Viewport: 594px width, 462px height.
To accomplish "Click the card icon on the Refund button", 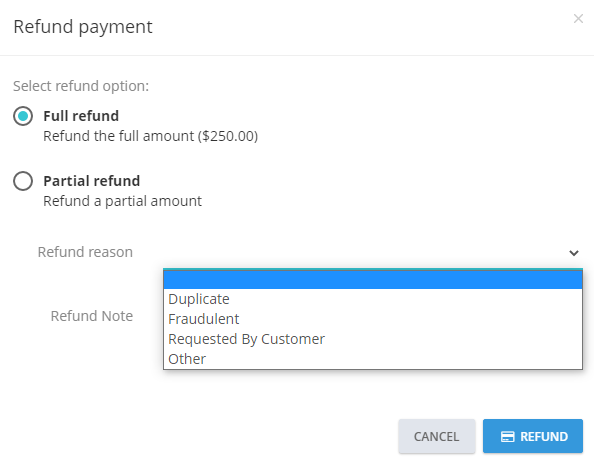I will pyautogui.click(x=508, y=437).
